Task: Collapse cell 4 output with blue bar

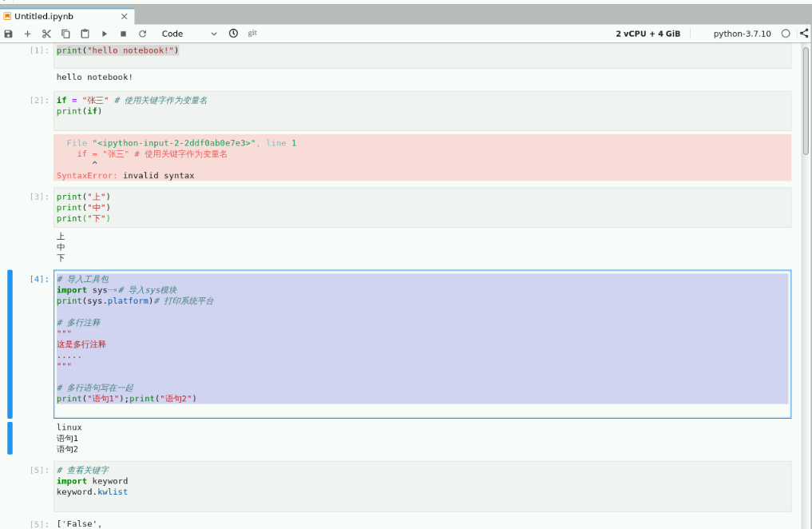Action: (10, 438)
